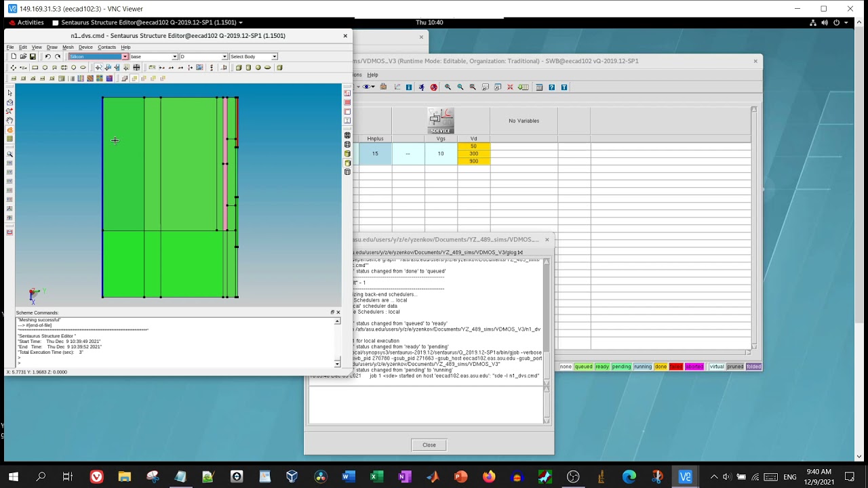Click the red X icon in SWB toolbar
Screen dimensions: 868x488
[x=510, y=87]
